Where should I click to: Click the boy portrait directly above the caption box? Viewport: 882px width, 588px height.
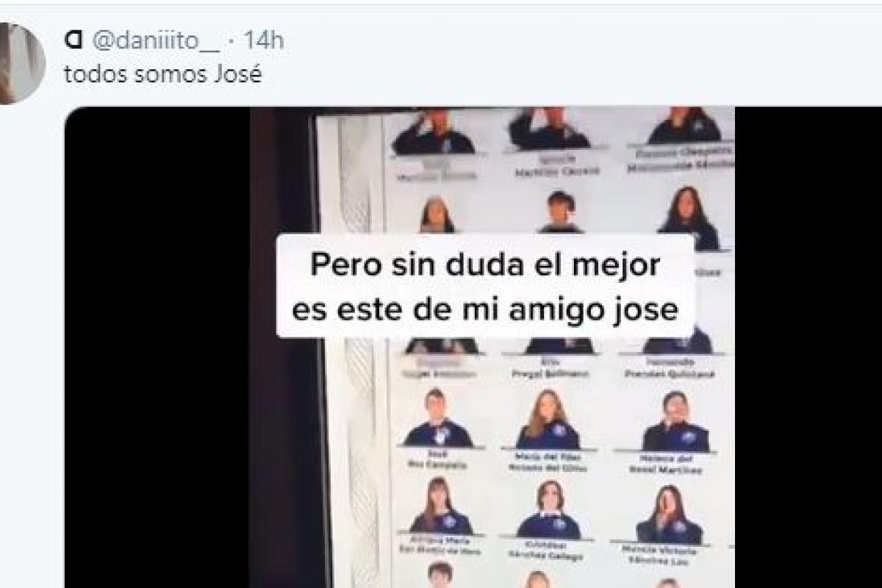click(x=560, y=212)
